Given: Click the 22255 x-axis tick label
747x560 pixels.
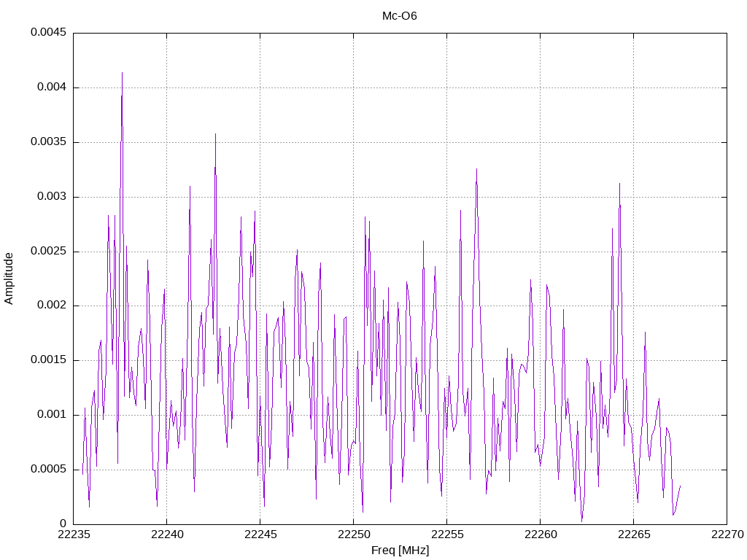Looking at the screenshot, I should (447, 534).
